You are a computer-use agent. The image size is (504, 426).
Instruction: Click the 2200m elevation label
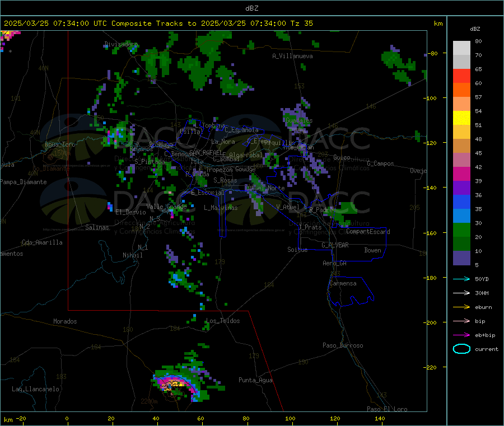(x=149, y=401)
